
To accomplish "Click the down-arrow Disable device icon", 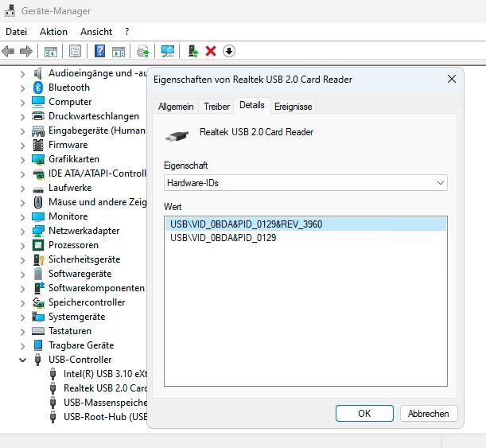I will [x=229, y=51].
